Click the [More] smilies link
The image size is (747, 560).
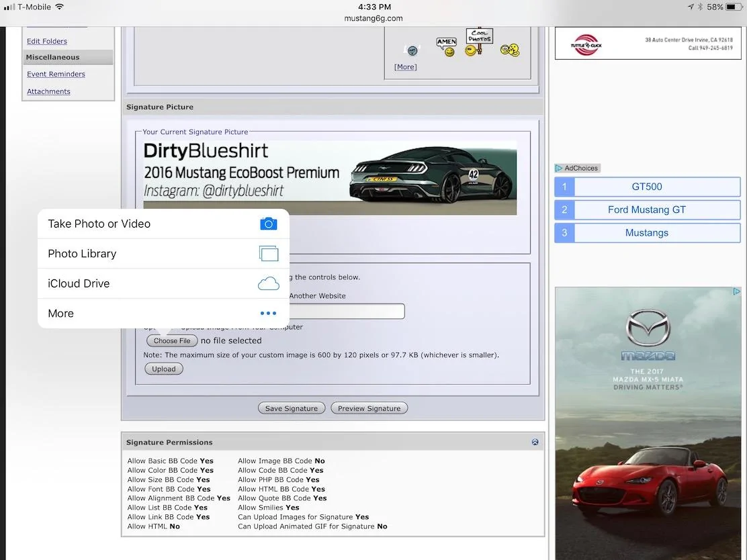[406, 67]
